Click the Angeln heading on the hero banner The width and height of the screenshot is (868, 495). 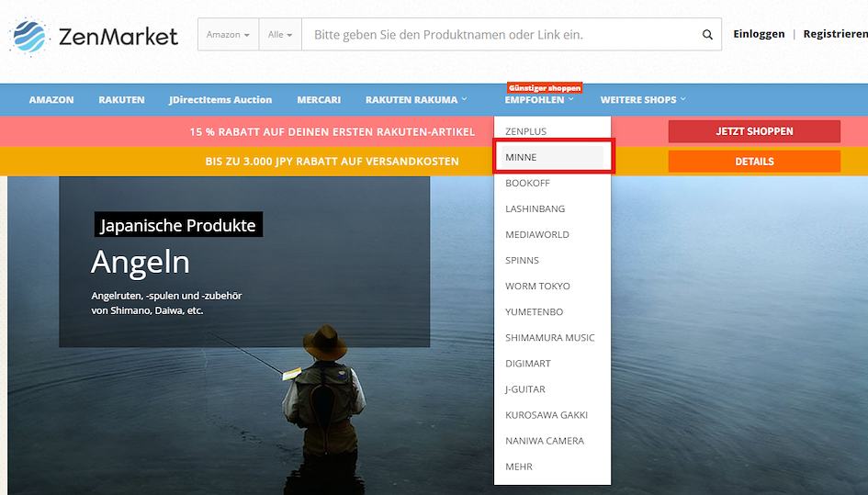[141, 262]
